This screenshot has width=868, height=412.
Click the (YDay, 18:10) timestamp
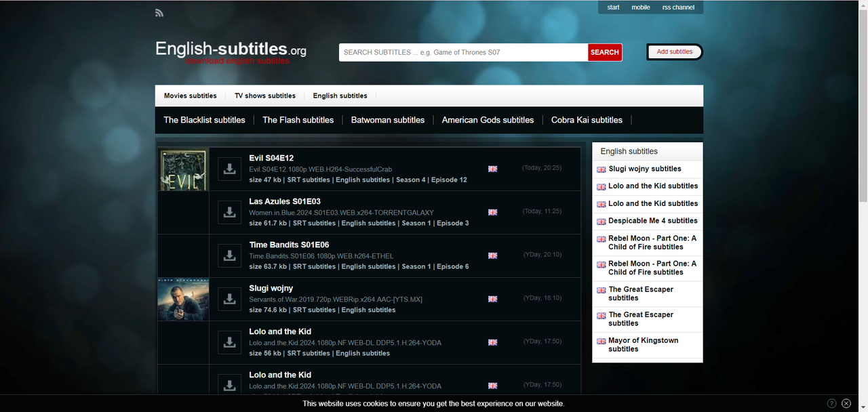click(x=542, y=298)
